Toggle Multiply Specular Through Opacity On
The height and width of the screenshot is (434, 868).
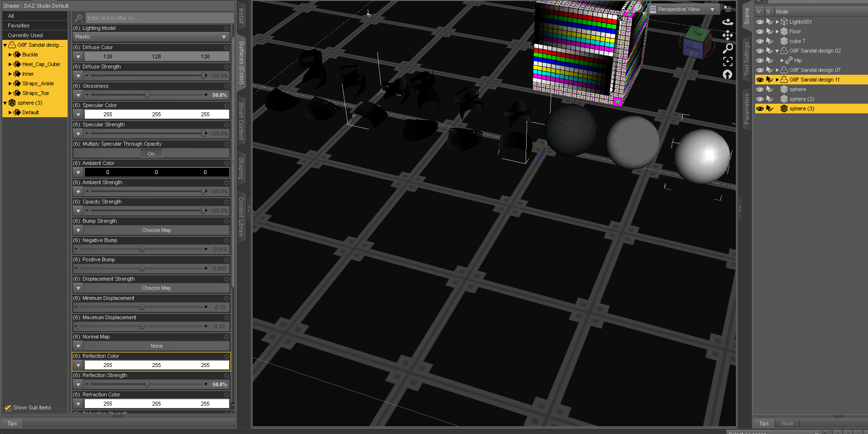(x=151, y=154)
